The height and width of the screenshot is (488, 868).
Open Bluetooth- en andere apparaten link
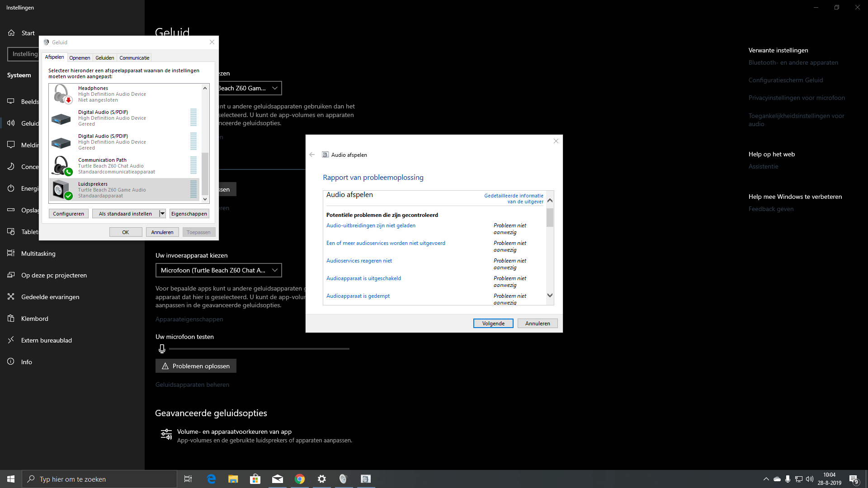point(793,62)
